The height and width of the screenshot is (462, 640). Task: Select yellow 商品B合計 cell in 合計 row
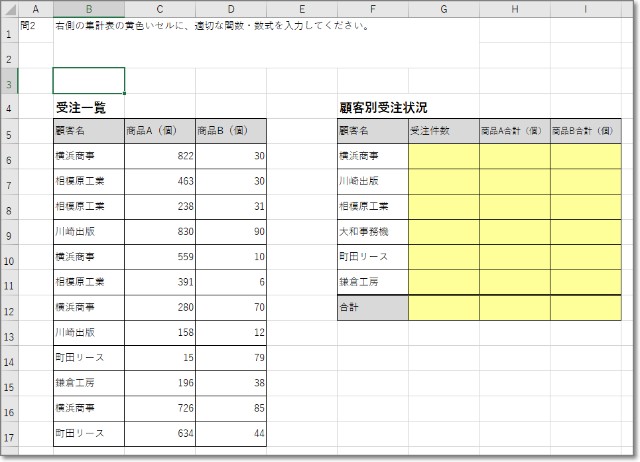pyautogui.click(x=585, y=308)
